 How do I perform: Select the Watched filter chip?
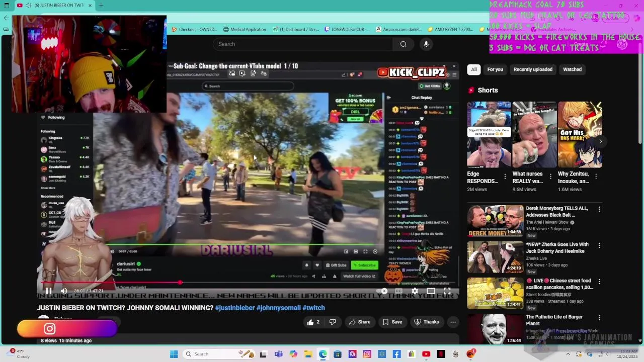coord(572,69)
